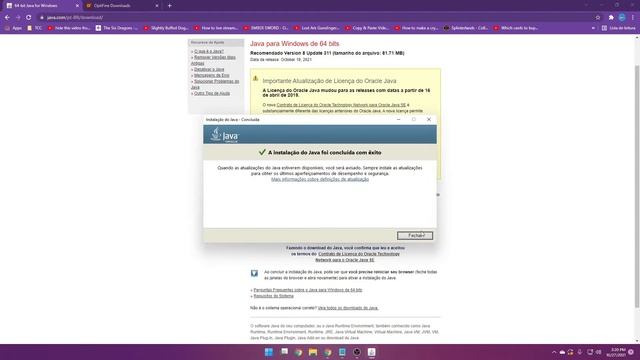
Task: Expand the system tray hidden icons chevron
Action: point(554,352)
